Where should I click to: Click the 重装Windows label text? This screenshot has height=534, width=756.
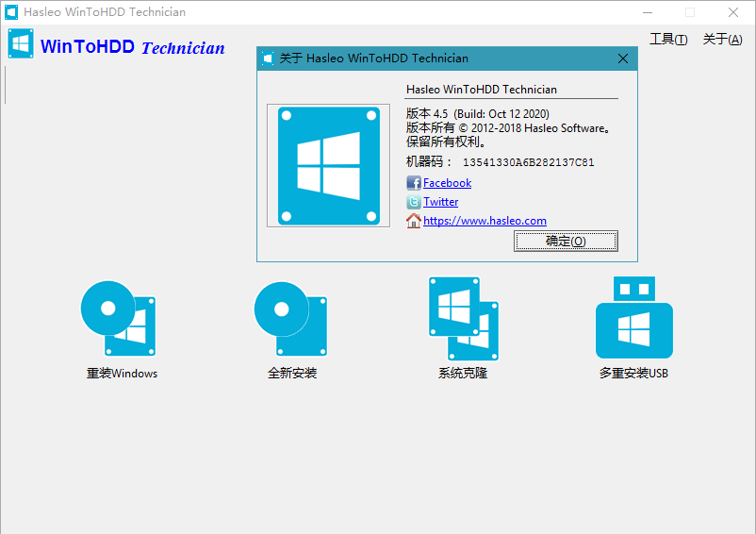[x=122, y=374]
